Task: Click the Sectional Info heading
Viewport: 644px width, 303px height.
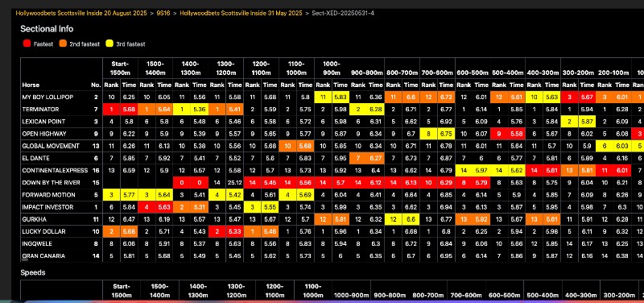Action: [x=47, y=29]
